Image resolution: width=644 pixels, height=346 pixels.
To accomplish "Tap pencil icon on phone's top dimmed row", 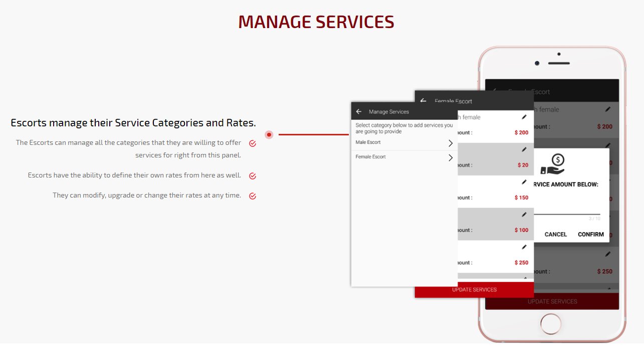I will click(x=608, y=109).
